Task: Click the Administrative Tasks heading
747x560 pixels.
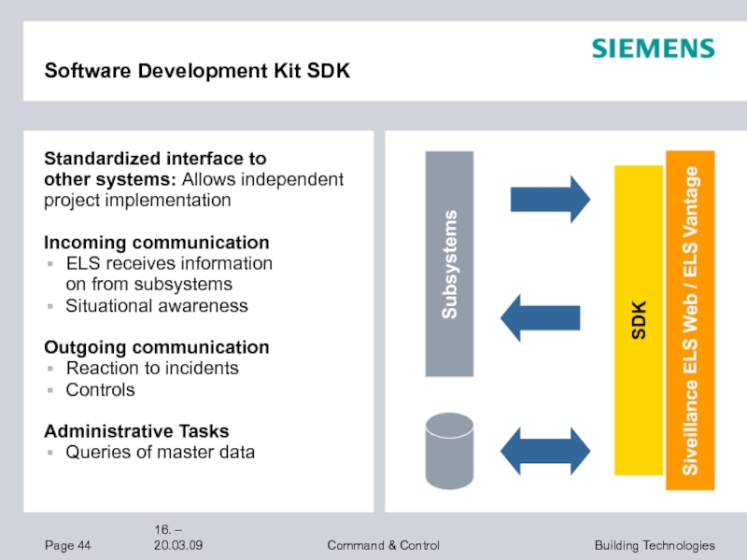Action: click(136, 431)
